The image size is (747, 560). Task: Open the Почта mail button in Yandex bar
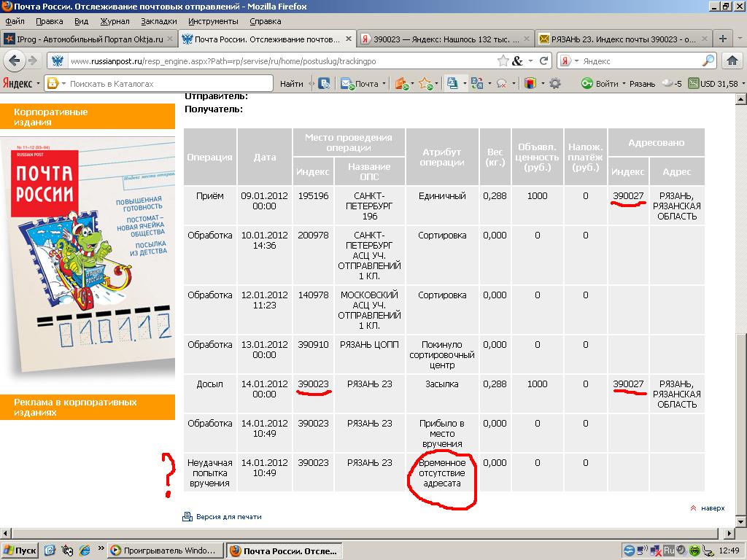click(361, 84)
